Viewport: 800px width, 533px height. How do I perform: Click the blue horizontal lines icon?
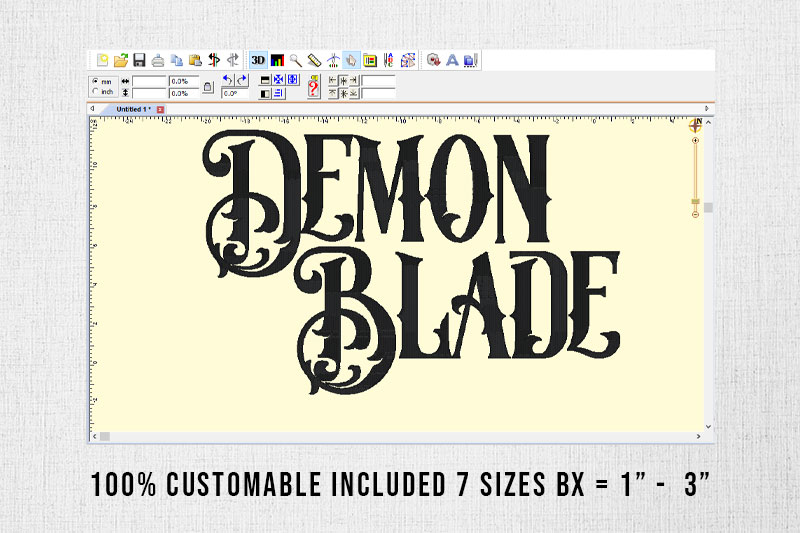279,93
